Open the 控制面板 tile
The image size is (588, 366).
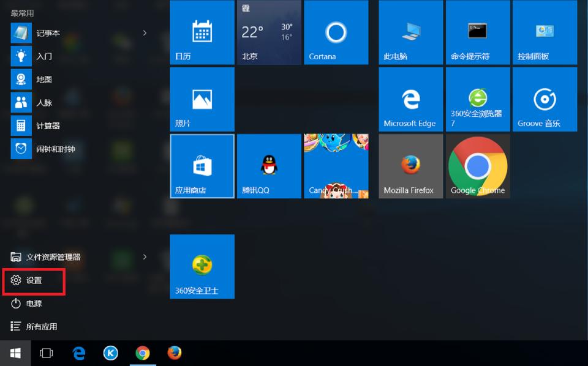[545, 32]
